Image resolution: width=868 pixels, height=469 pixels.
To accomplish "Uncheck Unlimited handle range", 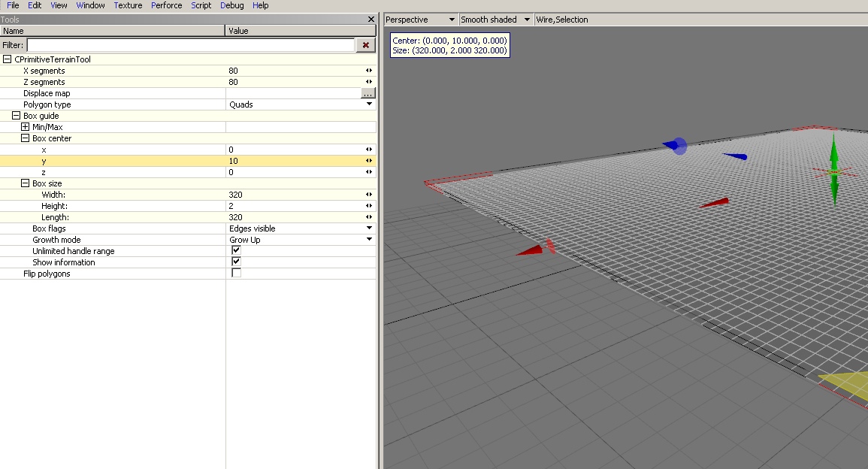I will (x=237, y=250).
